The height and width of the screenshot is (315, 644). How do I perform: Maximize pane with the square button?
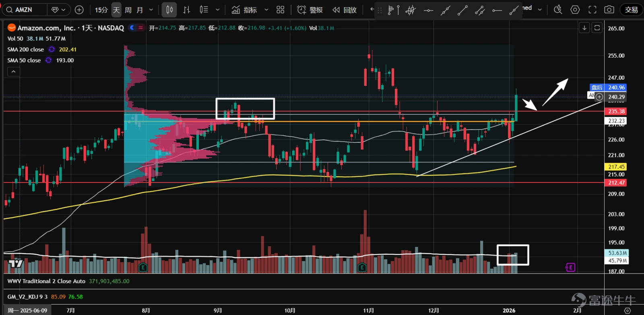click(x=597, y=28)
